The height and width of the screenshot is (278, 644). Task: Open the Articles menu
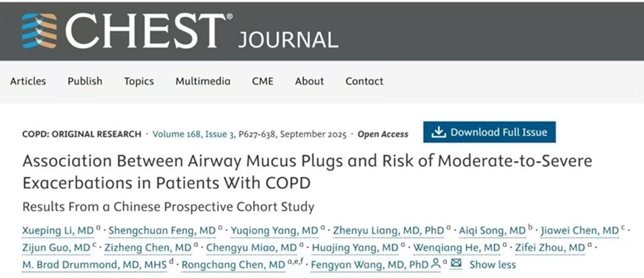point(28,81)
